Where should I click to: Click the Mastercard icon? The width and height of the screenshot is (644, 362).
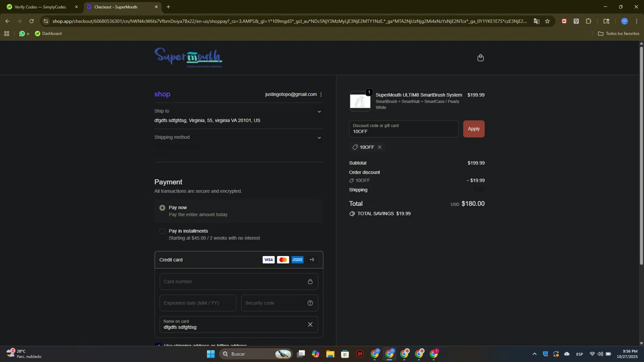(283, 259)
